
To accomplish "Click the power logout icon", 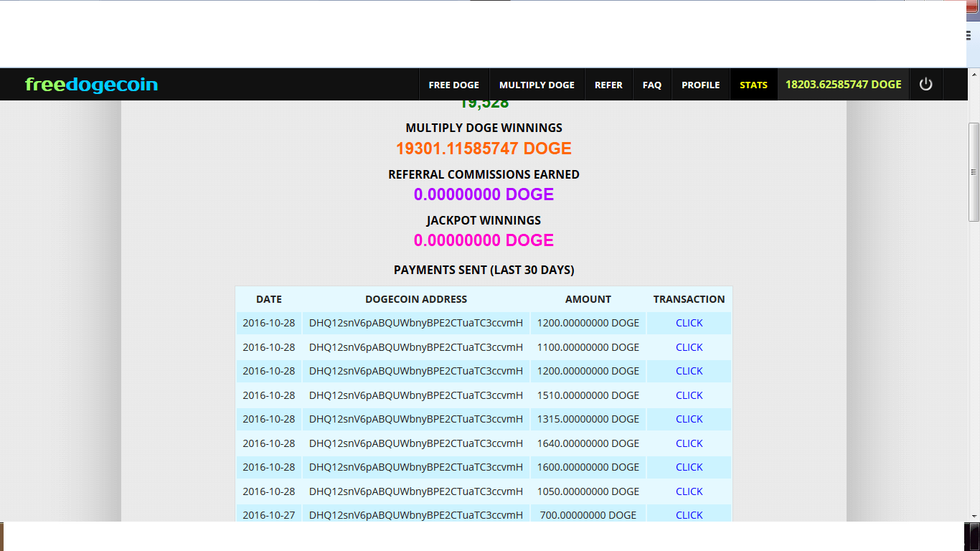I will (x=925, y=85).
